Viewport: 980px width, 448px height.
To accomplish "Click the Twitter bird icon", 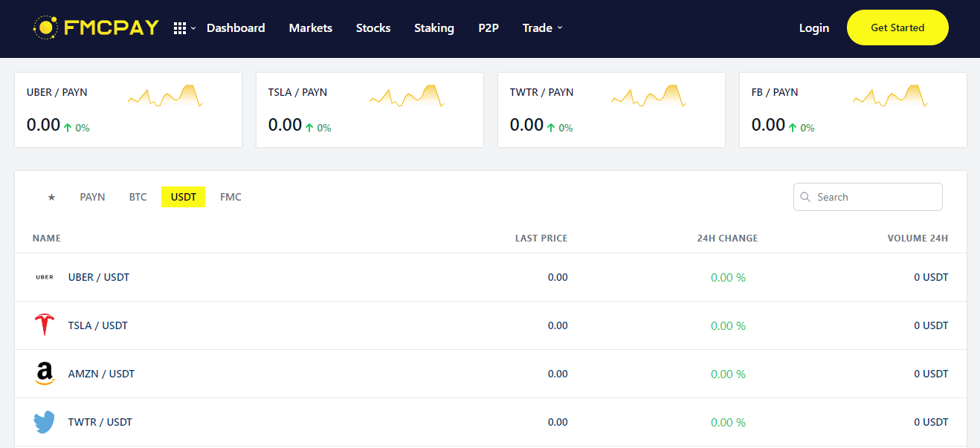I will 45,422.
